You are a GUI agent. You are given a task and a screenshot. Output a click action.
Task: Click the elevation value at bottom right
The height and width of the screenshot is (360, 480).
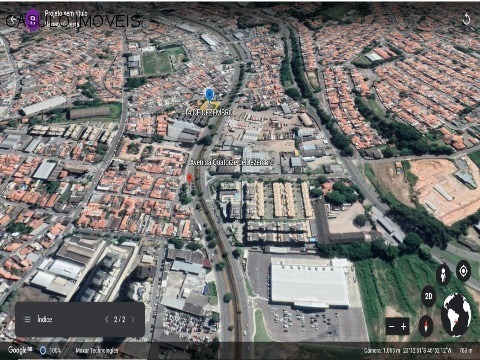tap(466, 350)
